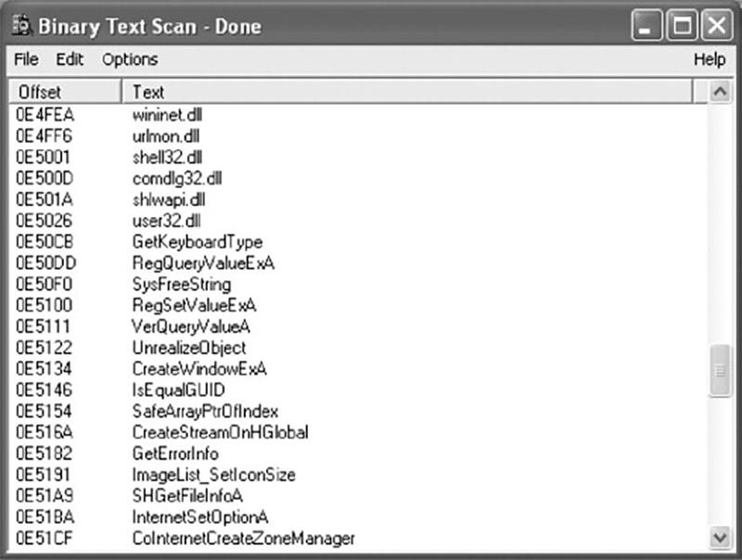Click offset value 0E4FF6
This screenshot has height=560, width=742.
click(x=44, y=136)
